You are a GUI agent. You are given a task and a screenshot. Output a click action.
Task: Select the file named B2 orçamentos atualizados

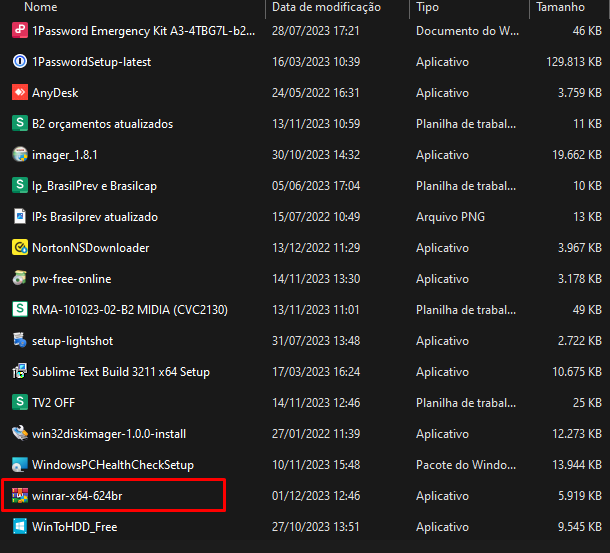[102, 124]
